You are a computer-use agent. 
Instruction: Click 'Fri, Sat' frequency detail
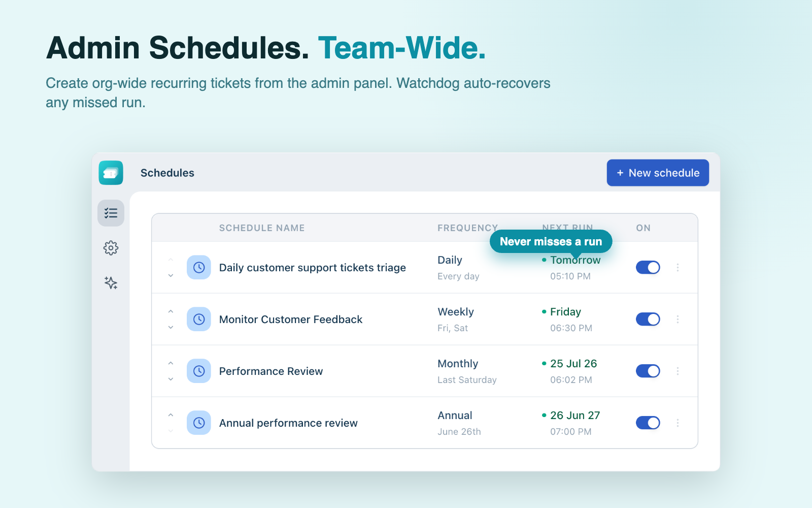[453, 328]
